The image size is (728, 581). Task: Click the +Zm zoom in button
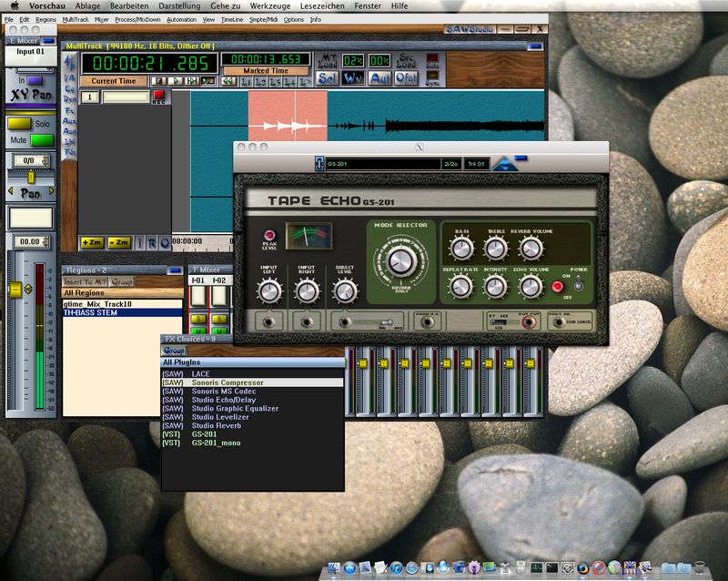(x=92, y=242)
